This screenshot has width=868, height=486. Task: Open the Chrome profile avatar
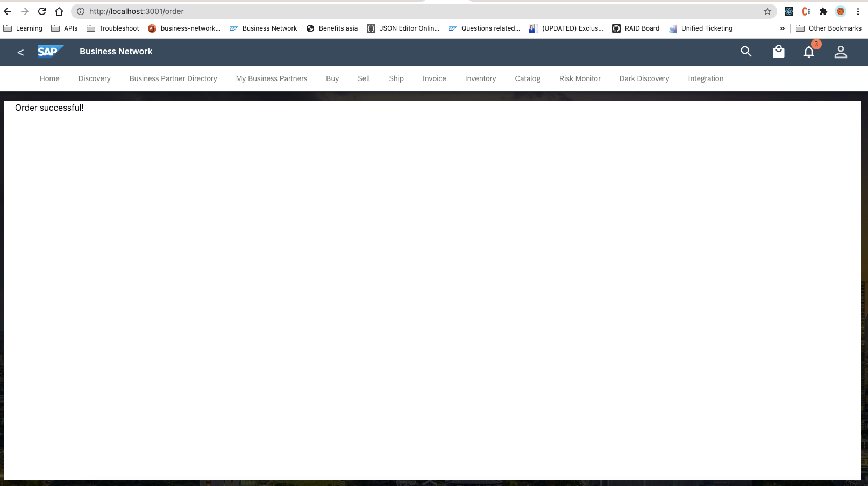pos(841,11)
